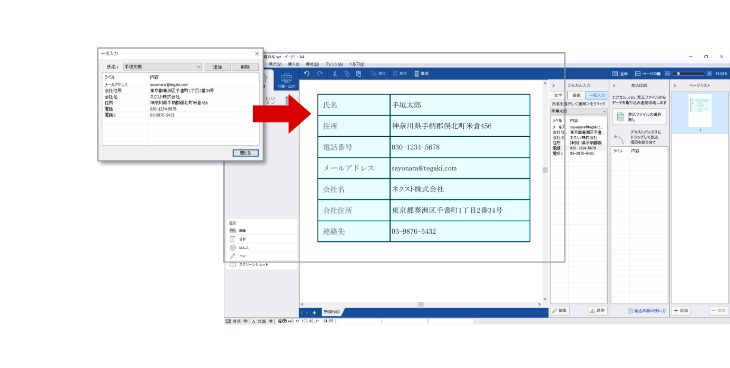The image size is (730, 368).
Task: Click the add-sheet plus icon at bottom
Action: pos(314,313)
